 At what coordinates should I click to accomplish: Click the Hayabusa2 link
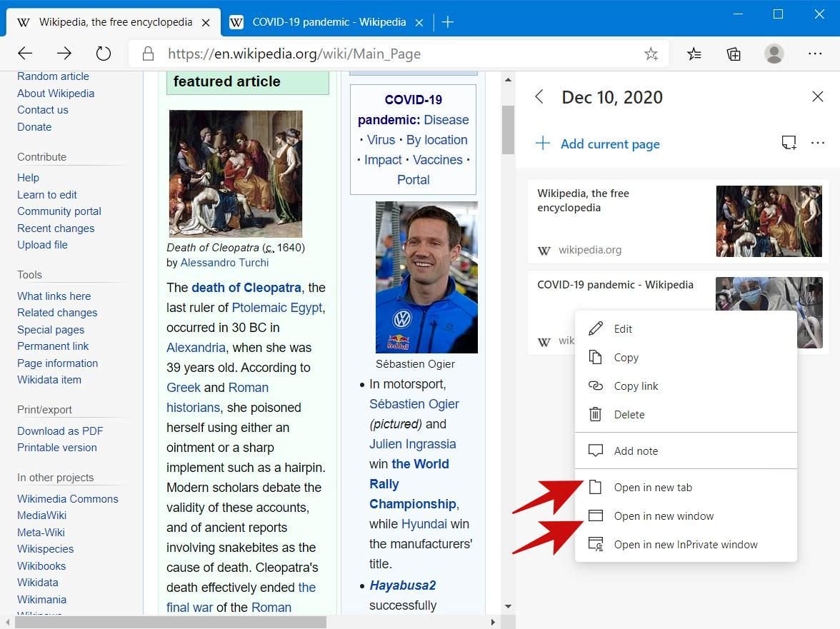click(x=402, y=585)
